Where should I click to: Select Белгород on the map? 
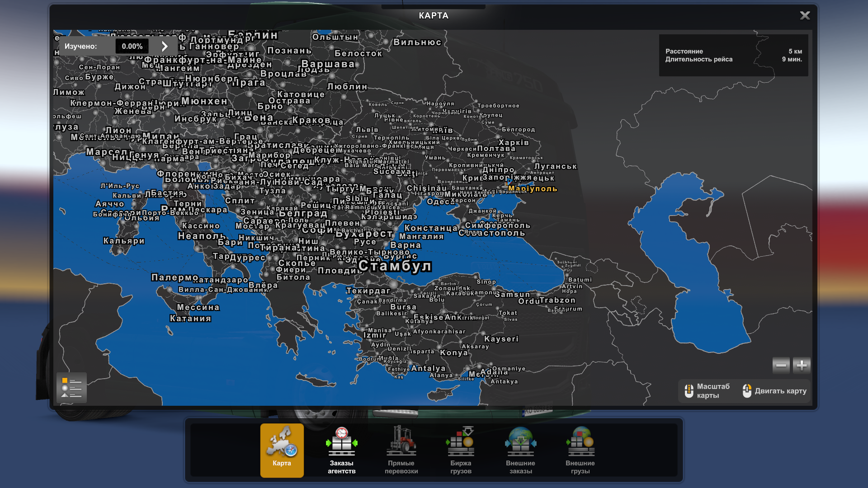(519, 129)
